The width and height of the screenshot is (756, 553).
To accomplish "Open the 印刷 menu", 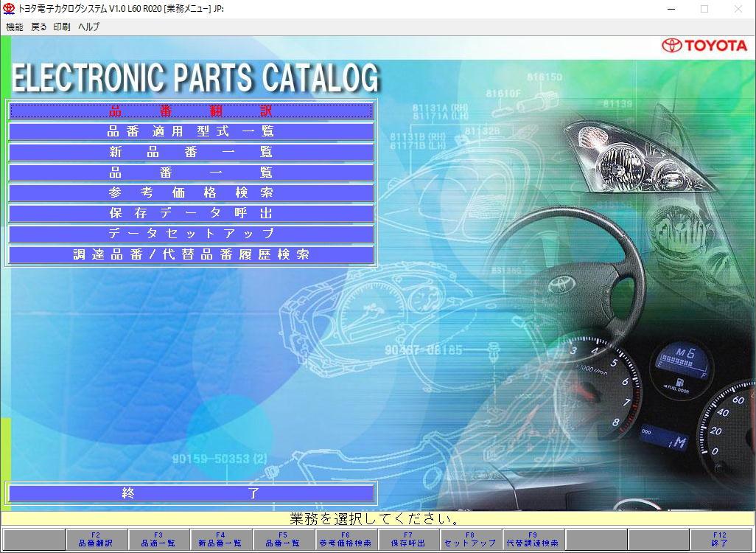I will [62, 27].
